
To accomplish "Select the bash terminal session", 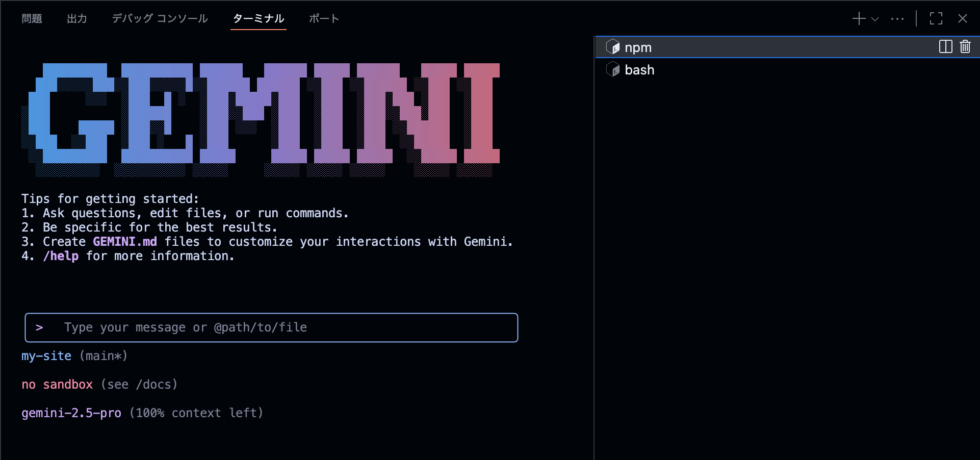I will point(640,69).
